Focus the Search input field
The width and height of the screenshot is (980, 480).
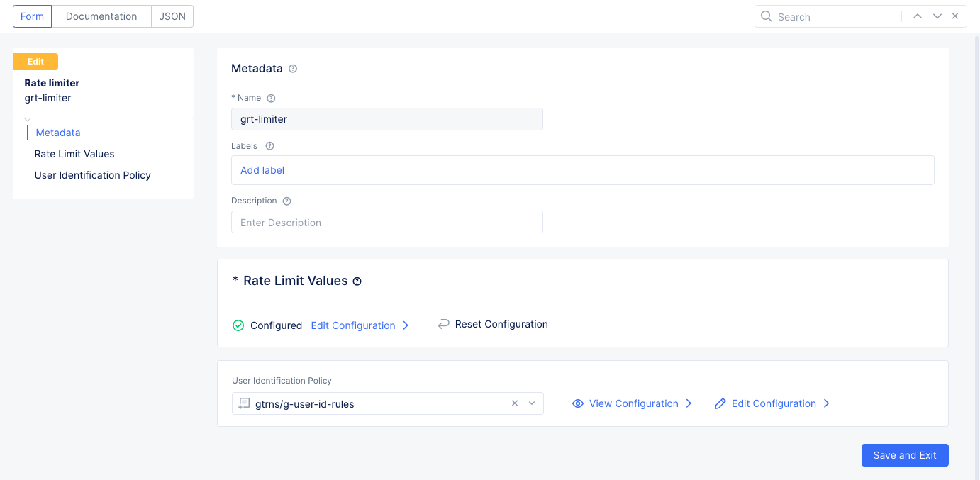[837, 17]
